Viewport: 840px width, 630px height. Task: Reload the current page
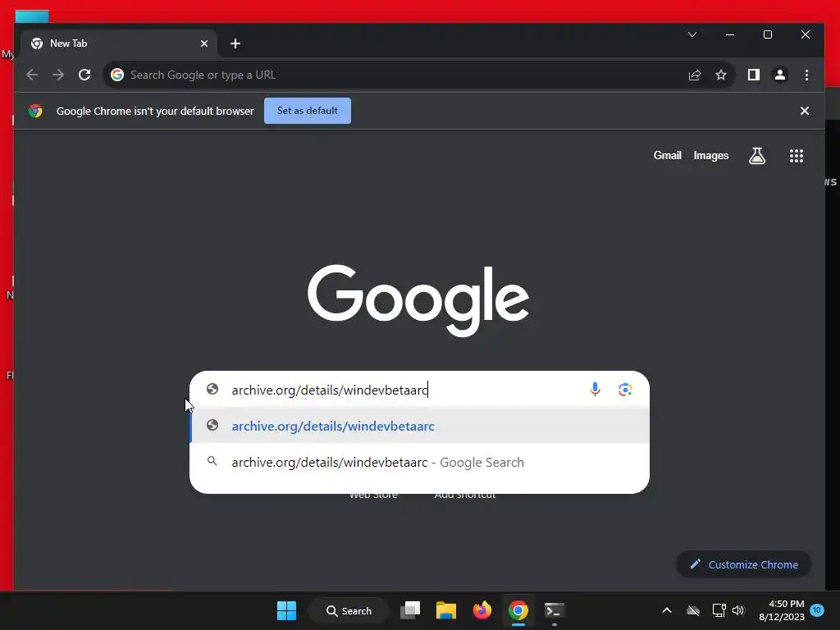(x=84, y=75)
